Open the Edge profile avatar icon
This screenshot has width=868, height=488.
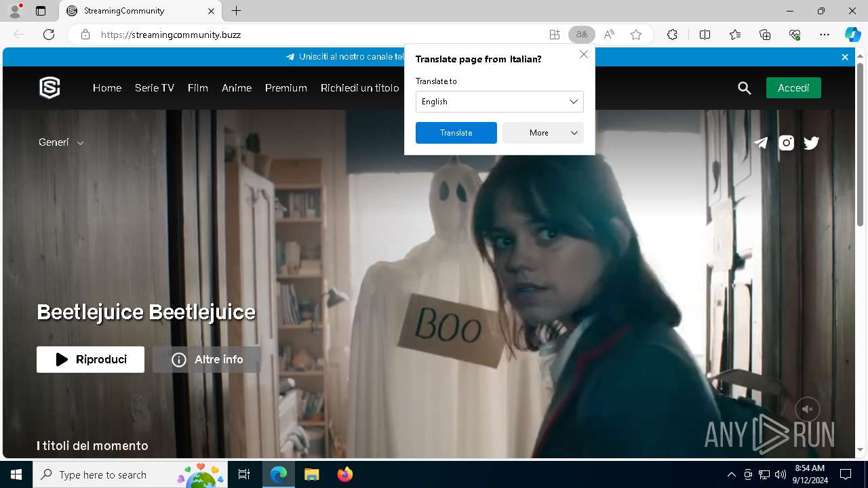coord(15,11)
